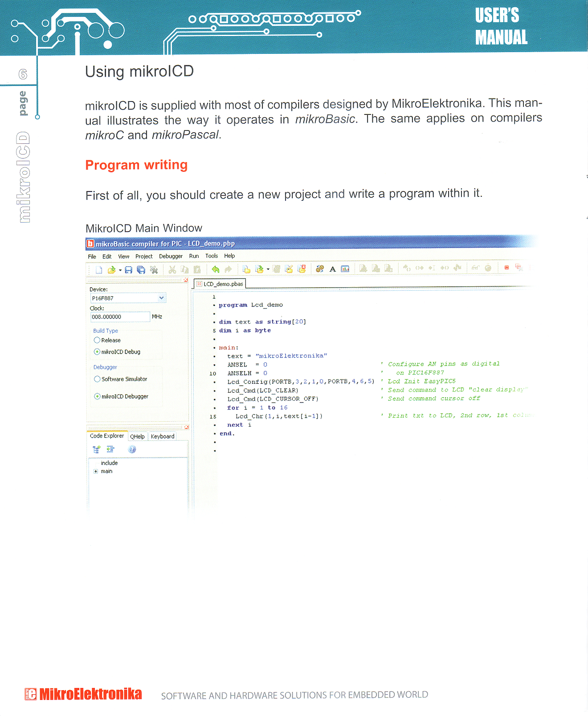Viewport: 588px width, 716px height.
Task: Click the green Undo arrow icon
Action: (x=216, y=269)
